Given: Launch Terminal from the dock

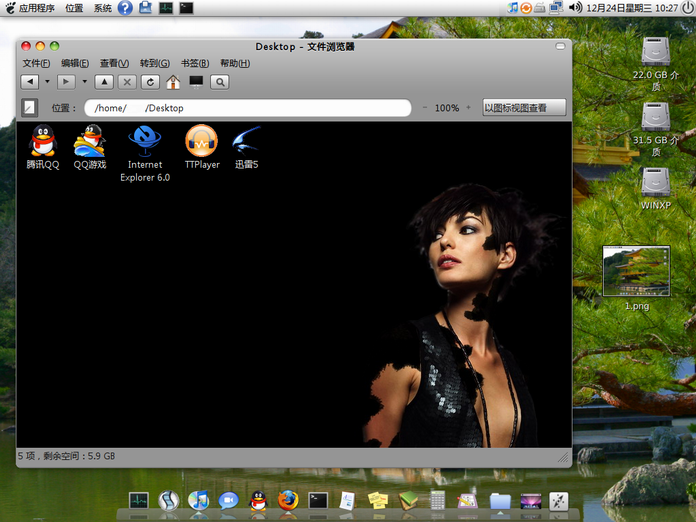Looking at the screenshot, I should click(x=318, y=501).
